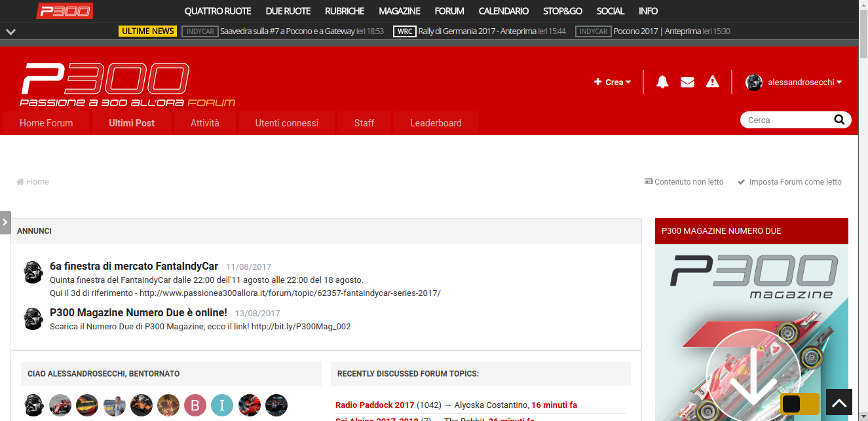Open the Radio Paddock 2017 topic
This screenshot has width=868, height=421.
click(x=375, y=405)
